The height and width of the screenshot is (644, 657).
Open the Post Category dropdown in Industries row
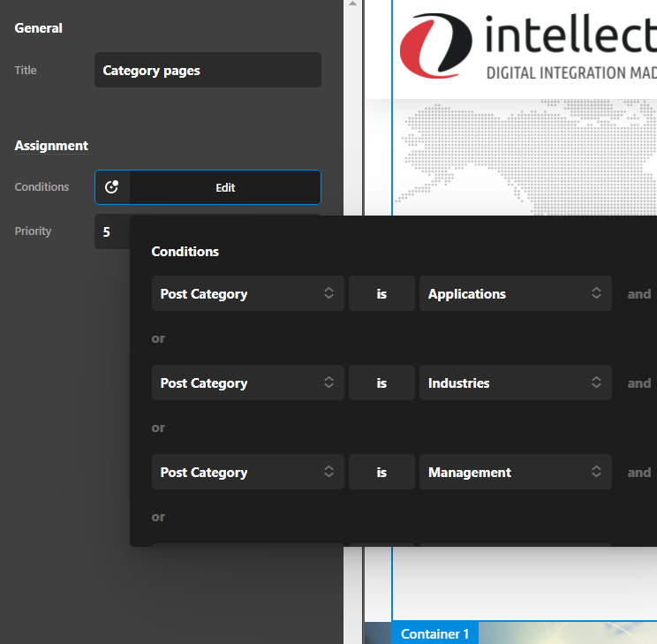point(247,383)
